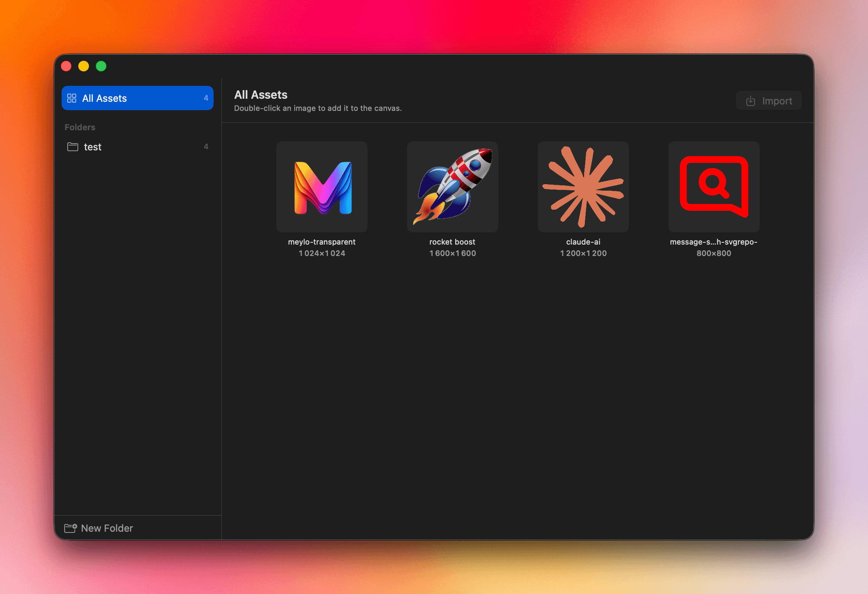Click the Folders section header
The image size is (868, 594).
80,127
